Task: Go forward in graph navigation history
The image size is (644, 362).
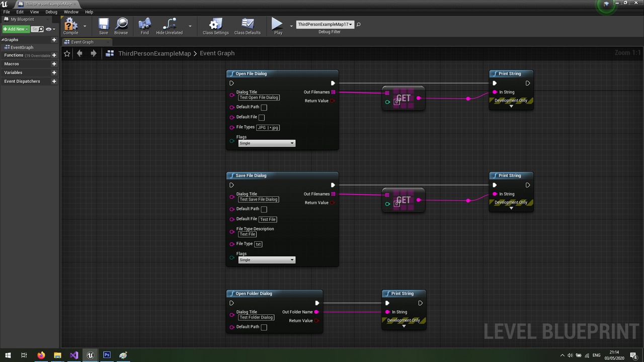Action: (94, 53)
